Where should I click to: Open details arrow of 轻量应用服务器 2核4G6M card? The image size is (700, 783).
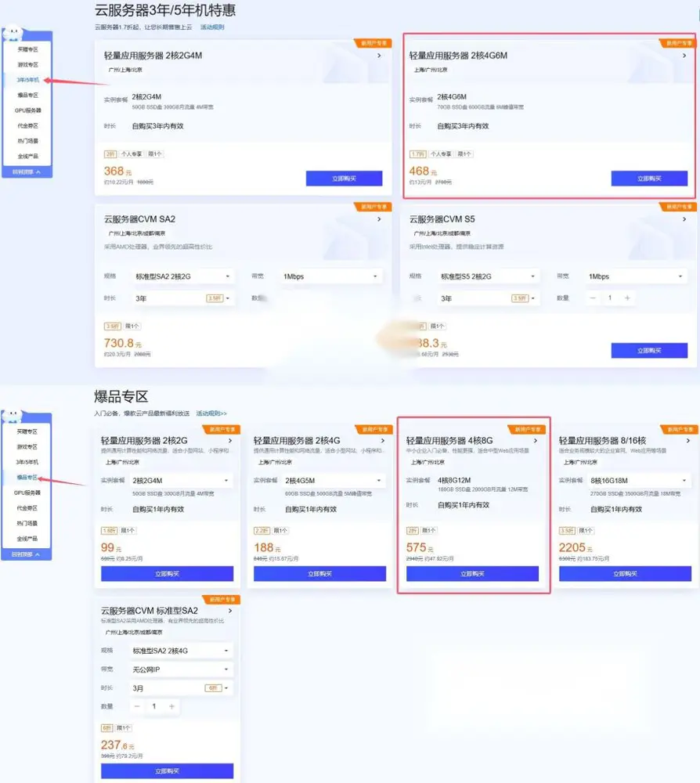point(684,56)
